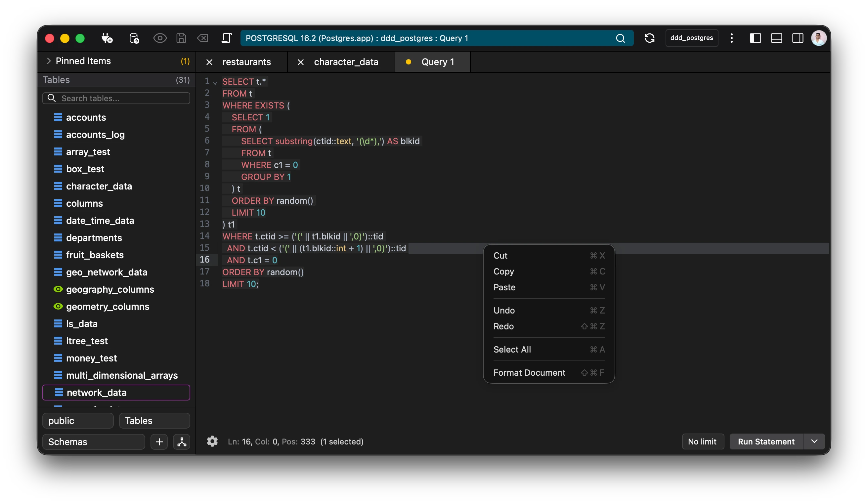Select the eye preview icon in the toolbar
This screenshot has width=868, height=504.
coord(160,38)
